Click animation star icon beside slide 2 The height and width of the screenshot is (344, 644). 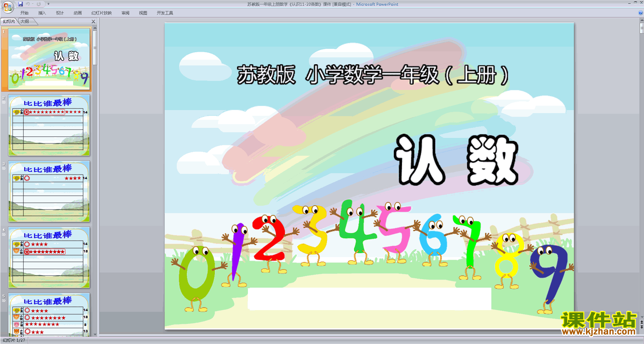4,102
